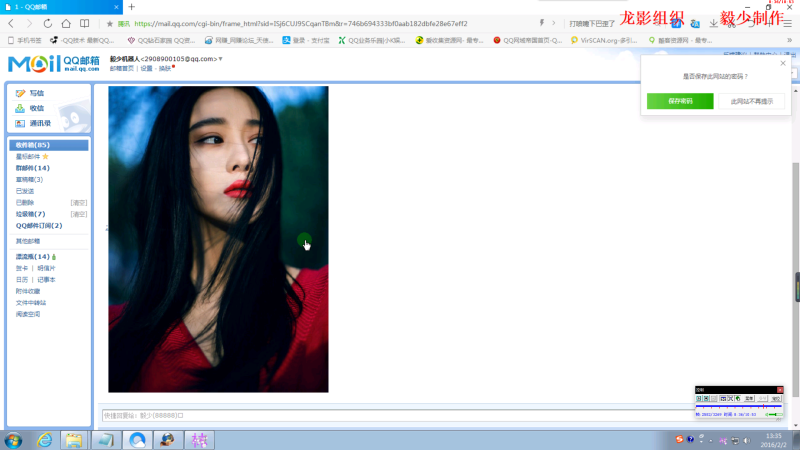The image size is (800, 450).
Task: Go to browser home page icon
Action: point(66,22)
